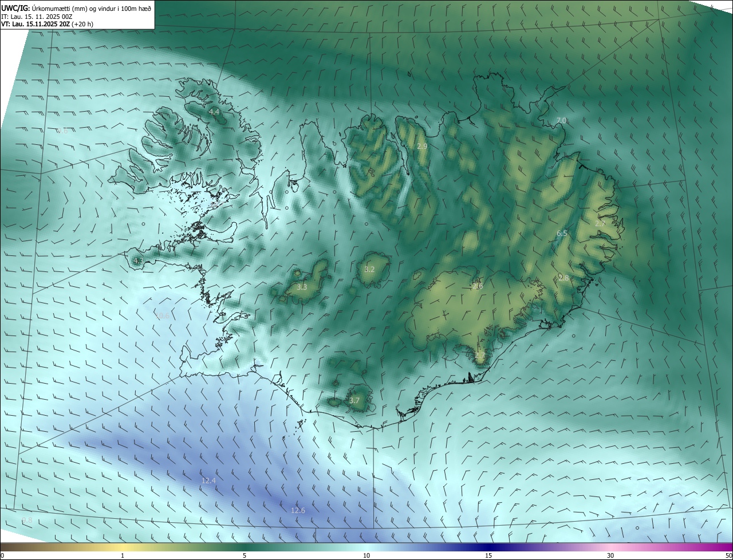Click the 4.3 value label on the western peninsula
Viewport: 733px width, 560px height.
coord(138,261)
